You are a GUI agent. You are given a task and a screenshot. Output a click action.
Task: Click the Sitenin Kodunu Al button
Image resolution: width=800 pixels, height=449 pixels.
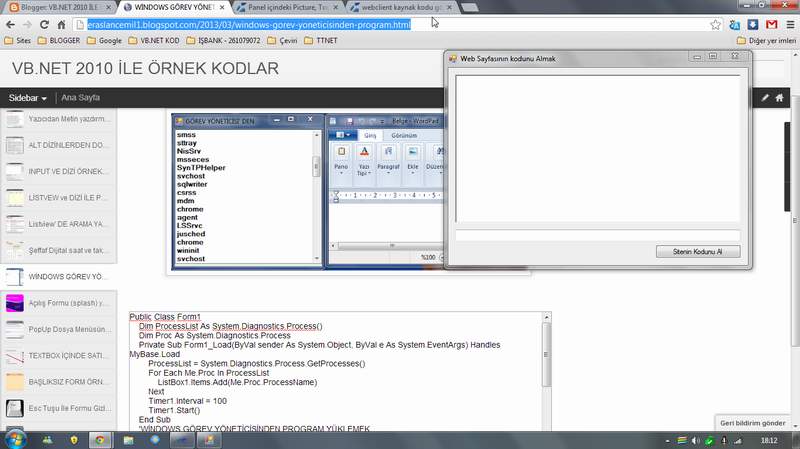click(697, 252)
